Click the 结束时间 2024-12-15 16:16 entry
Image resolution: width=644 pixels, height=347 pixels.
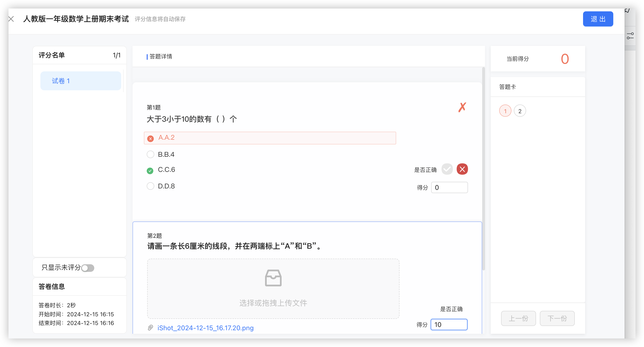click(x=76, y=323)
